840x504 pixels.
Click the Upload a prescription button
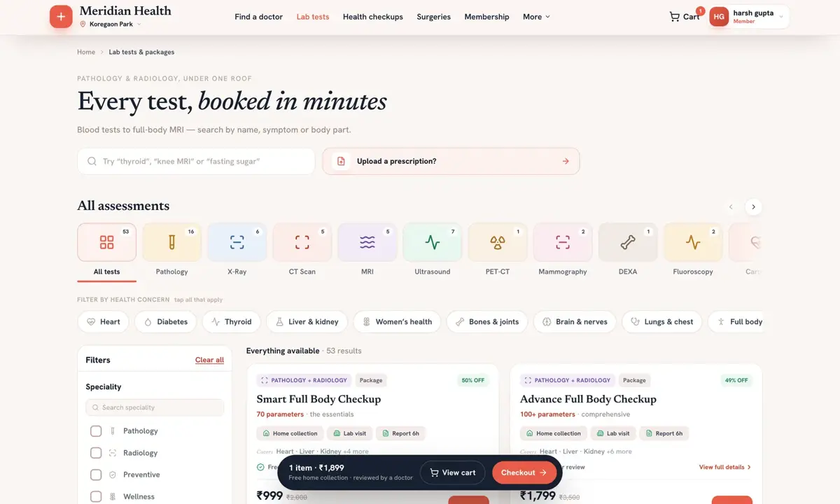(x=451, y=161)
